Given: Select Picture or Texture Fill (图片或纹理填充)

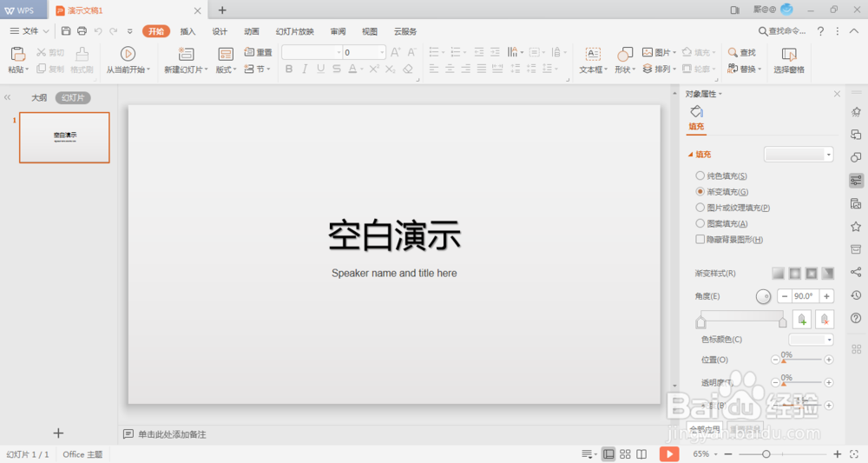Looking at the screenshot, I should click(x=700, y=208).
